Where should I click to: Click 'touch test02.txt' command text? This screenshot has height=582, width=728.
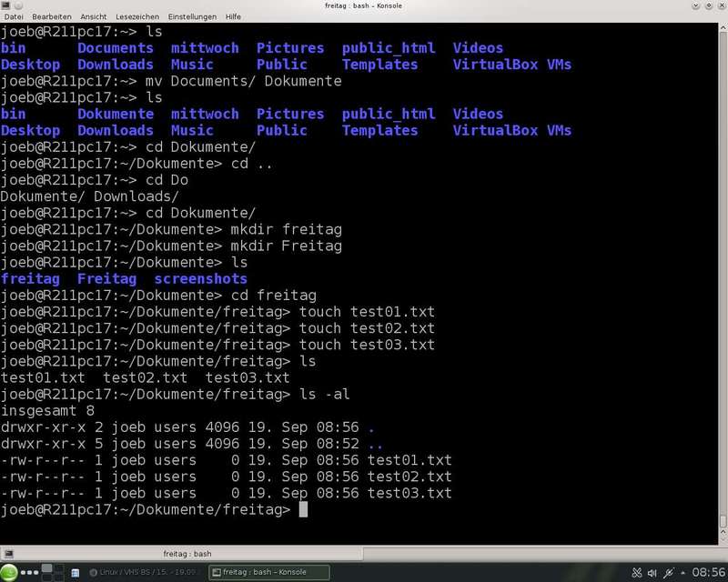pyautogui.click(x=367, y=328)
